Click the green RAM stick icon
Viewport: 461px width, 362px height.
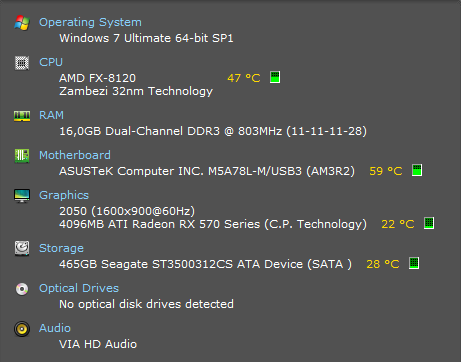point(22,116)
